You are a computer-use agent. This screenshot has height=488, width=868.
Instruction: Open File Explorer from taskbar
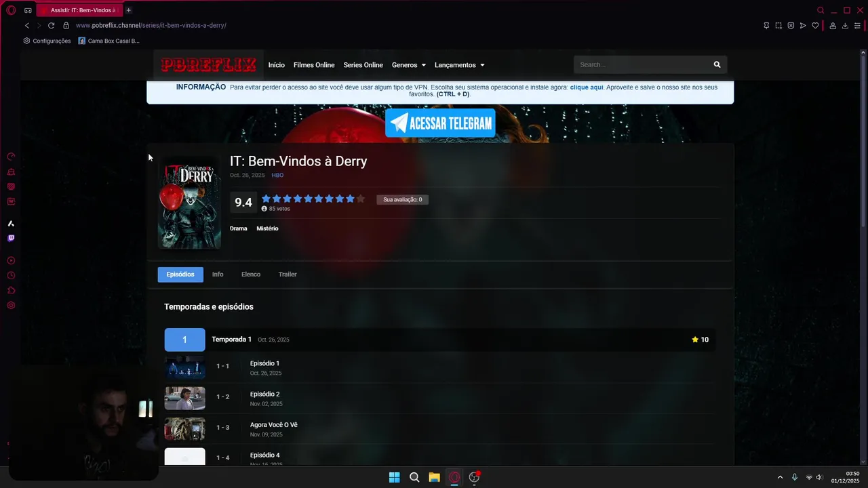[434, 477]
